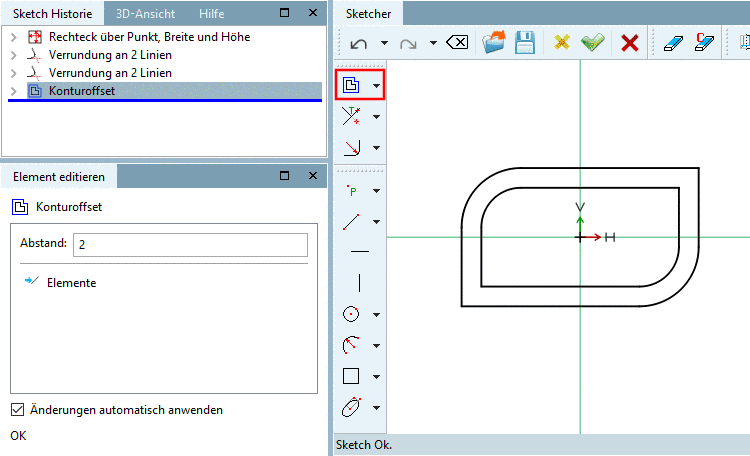750x456 pixels.
Task: Select the horizontal line tool
Action: 360,251
